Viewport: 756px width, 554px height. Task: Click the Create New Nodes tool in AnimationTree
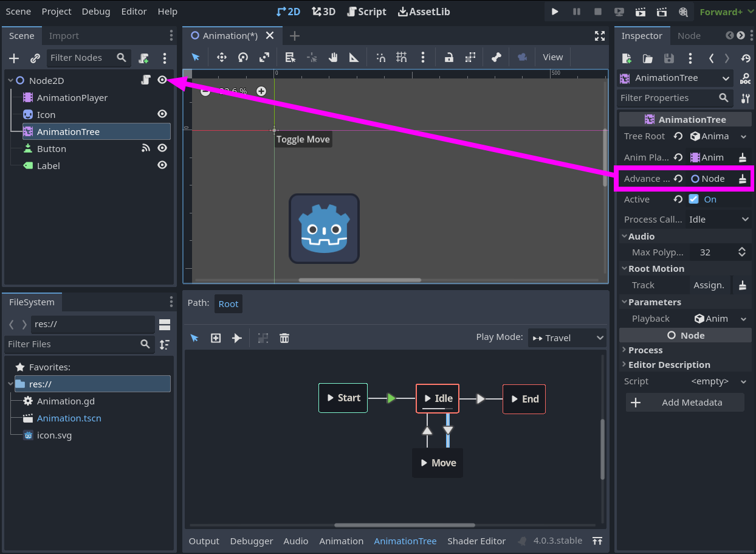click(215, 338)
